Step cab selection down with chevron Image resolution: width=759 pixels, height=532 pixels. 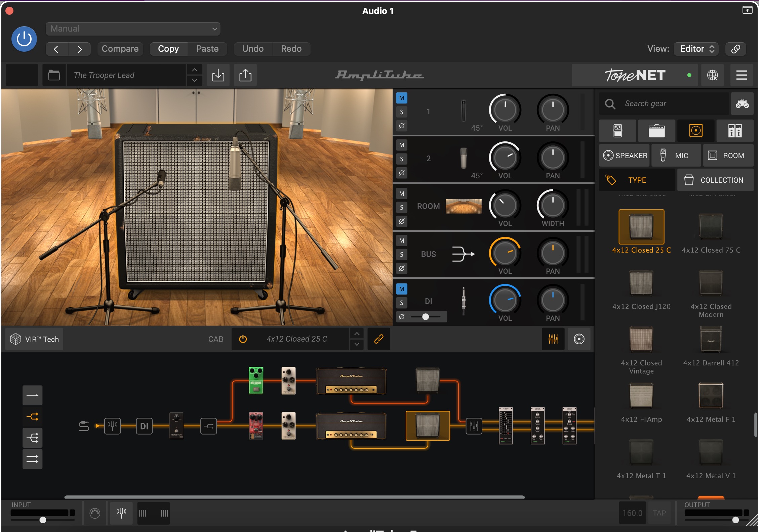pyautogui.click(x=357, y=345)
